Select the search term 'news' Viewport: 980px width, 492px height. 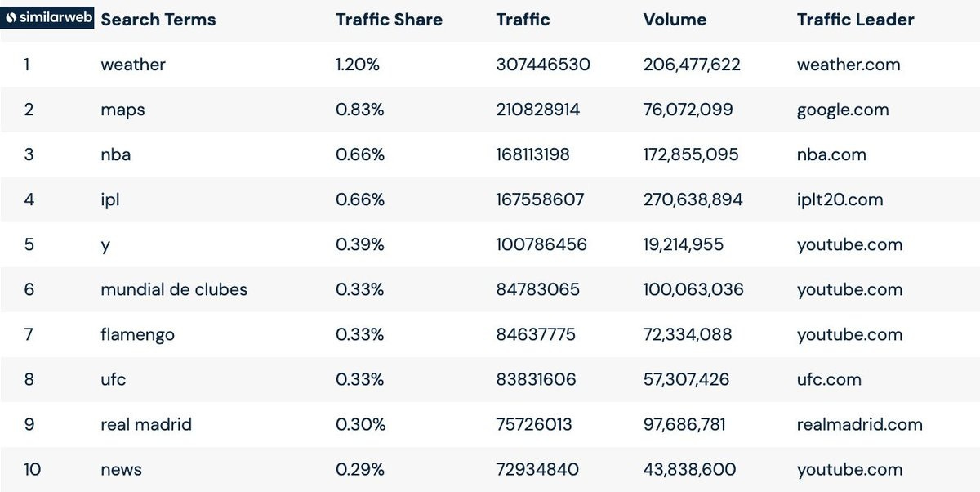click(121, 469)
